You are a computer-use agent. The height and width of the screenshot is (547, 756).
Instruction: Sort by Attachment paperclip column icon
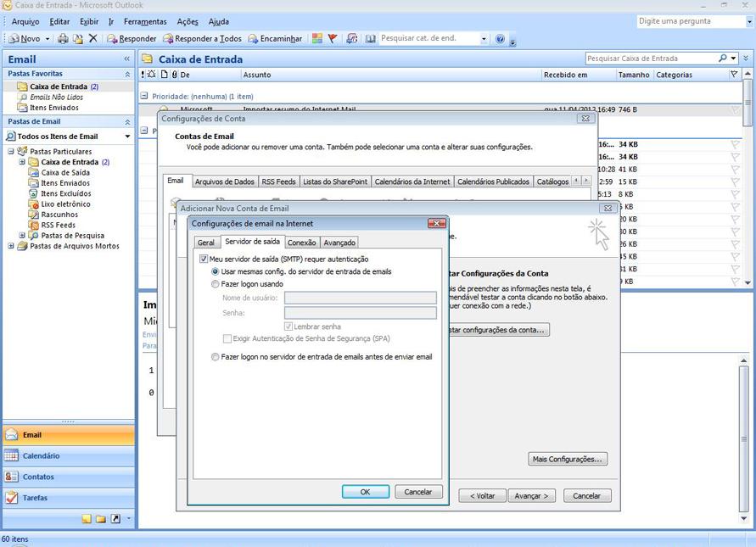175,75
